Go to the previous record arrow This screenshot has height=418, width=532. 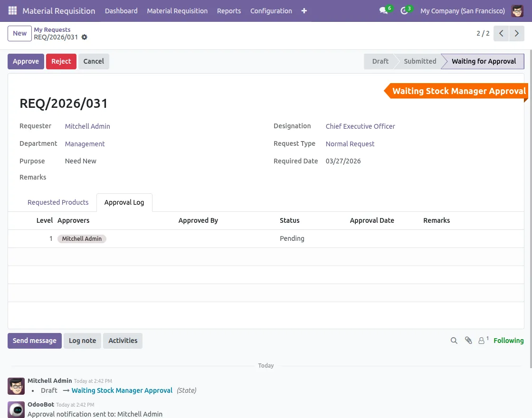501,33
